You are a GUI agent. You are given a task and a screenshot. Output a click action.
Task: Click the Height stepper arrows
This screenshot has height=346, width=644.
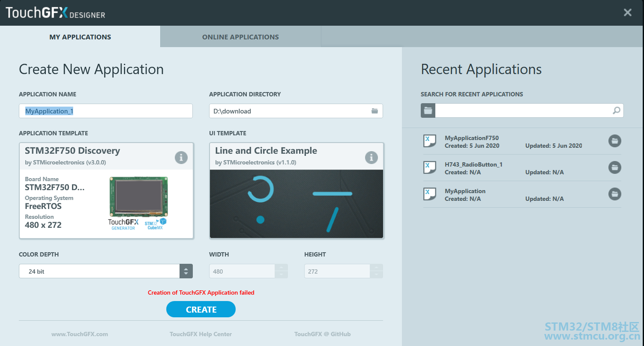(x=376, y=271)
